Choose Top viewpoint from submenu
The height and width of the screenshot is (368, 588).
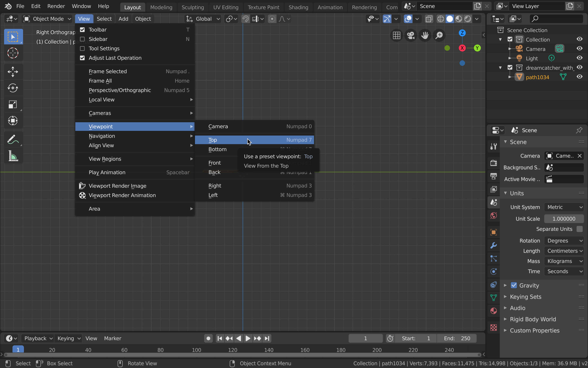(254, 140)
